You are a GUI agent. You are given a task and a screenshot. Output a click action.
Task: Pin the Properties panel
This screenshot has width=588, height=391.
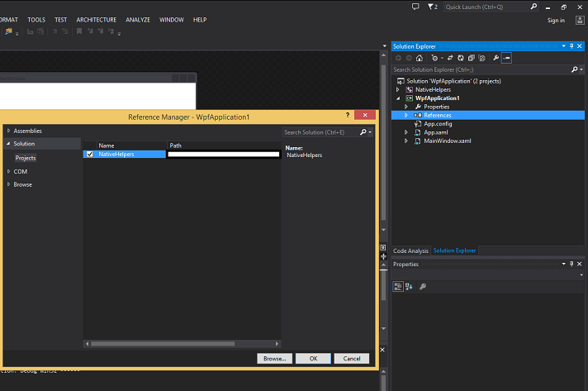pos(571,264)
